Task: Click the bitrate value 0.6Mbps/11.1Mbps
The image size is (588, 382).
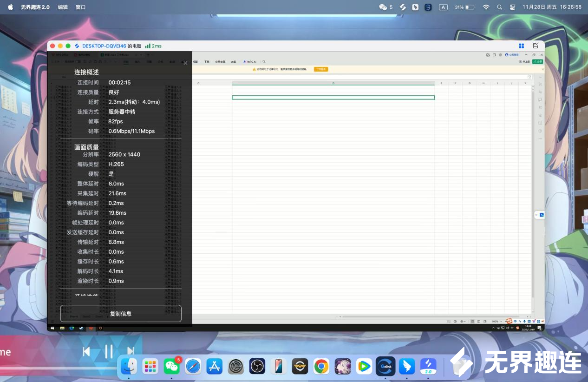Action: (131, 131)
